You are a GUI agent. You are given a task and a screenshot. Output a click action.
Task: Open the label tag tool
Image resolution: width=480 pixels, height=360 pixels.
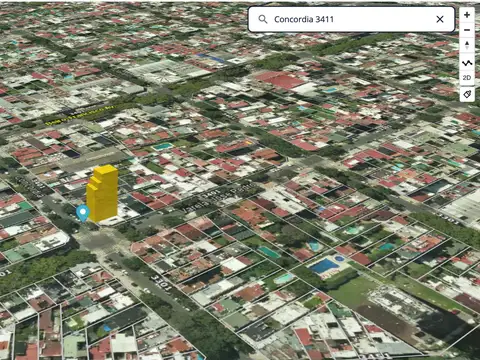(467, 94)
